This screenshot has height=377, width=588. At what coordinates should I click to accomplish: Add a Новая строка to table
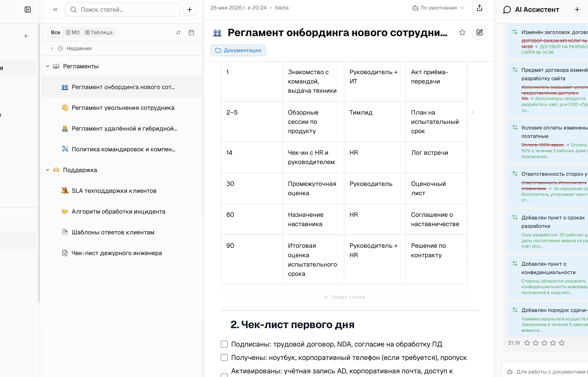click(344, 297)
